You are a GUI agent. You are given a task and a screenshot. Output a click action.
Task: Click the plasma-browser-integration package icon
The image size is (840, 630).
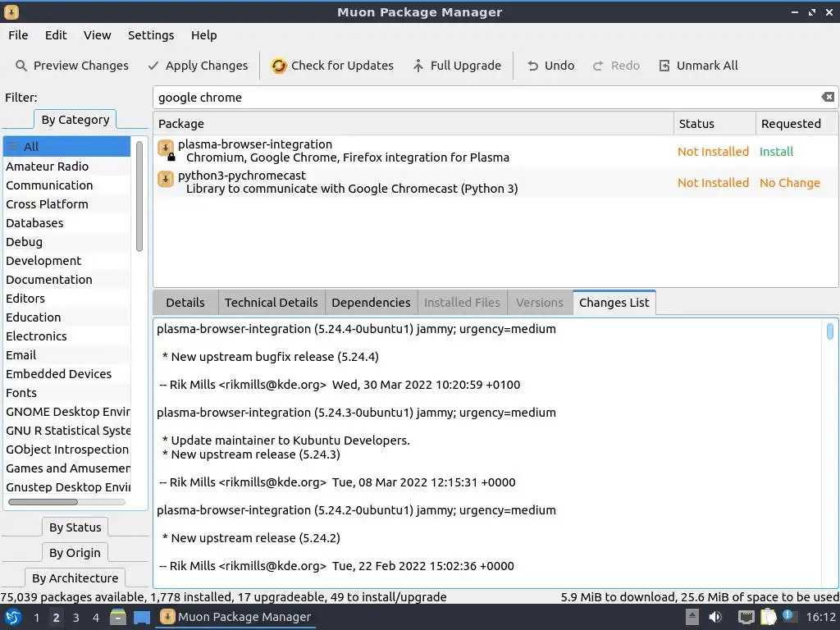(166, 149)
